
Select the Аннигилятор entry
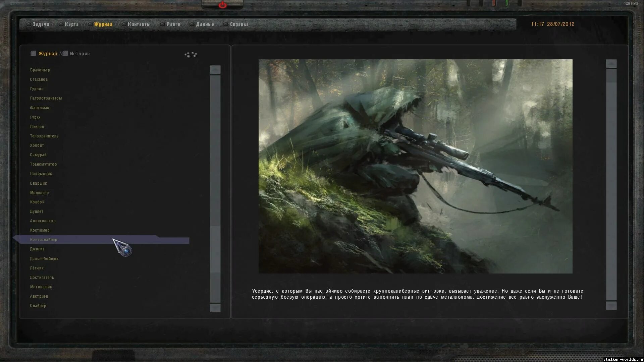[x=43, y=221]
